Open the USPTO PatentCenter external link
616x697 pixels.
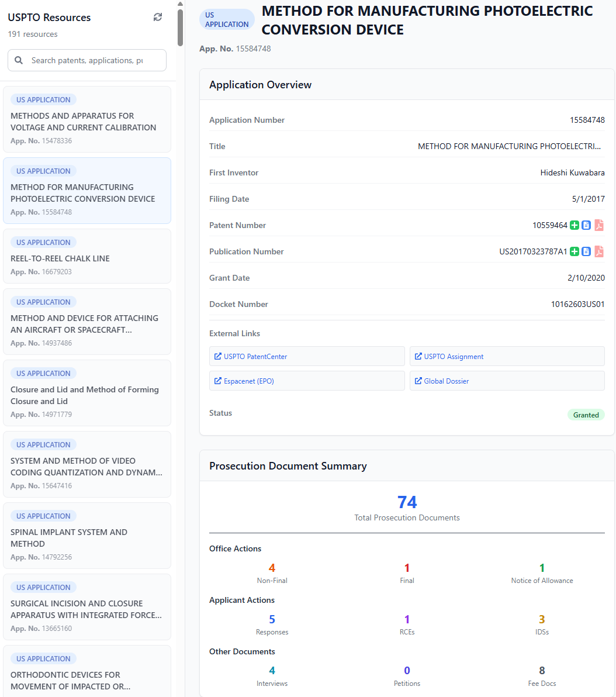pyautogui.click(x=307, y=356)
